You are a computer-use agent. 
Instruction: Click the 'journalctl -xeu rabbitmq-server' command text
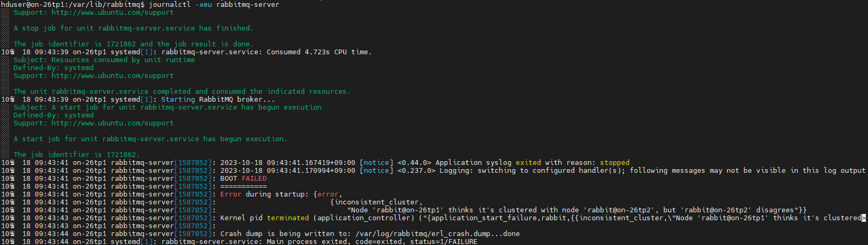click(x=214, y=4)
